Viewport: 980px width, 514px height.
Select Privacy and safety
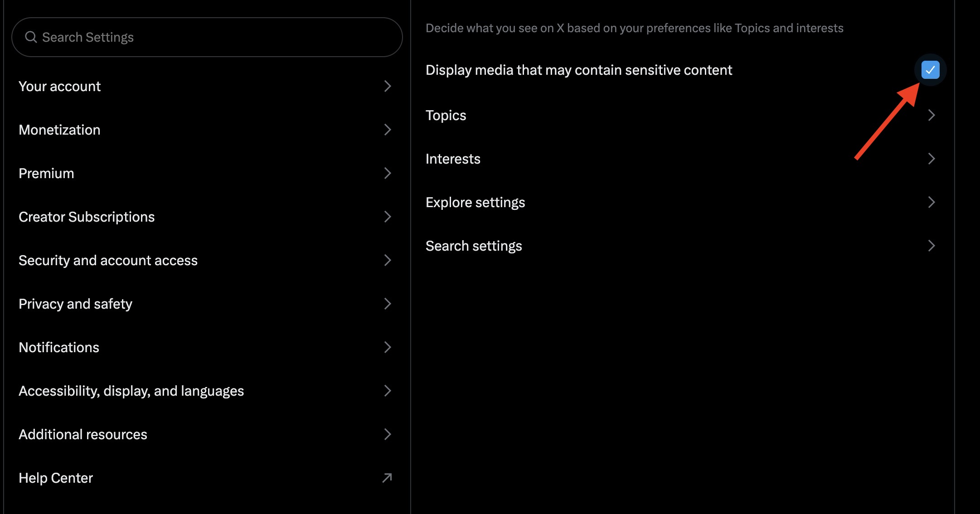click(x=75, y=304)
